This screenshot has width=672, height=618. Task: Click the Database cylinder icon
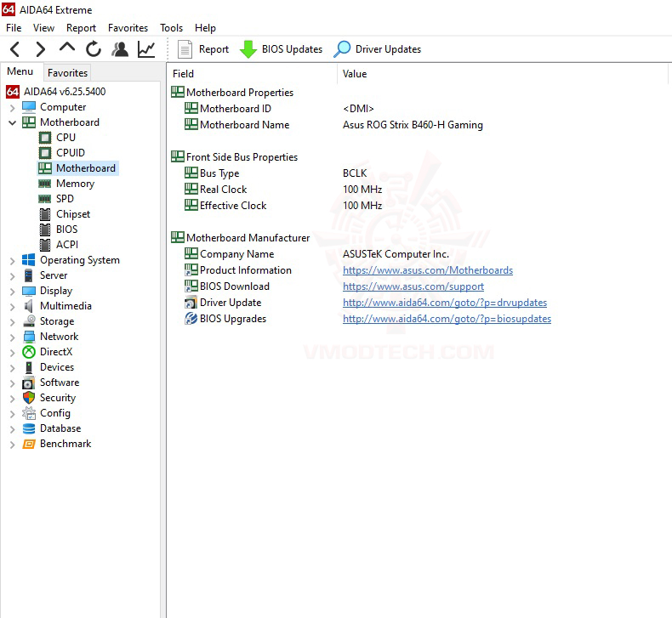pyautogui.click(x=29, y=428)
